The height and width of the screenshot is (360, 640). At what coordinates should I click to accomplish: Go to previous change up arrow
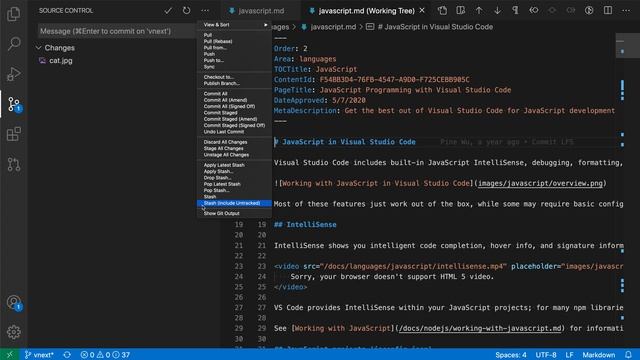tap(479, 11)
